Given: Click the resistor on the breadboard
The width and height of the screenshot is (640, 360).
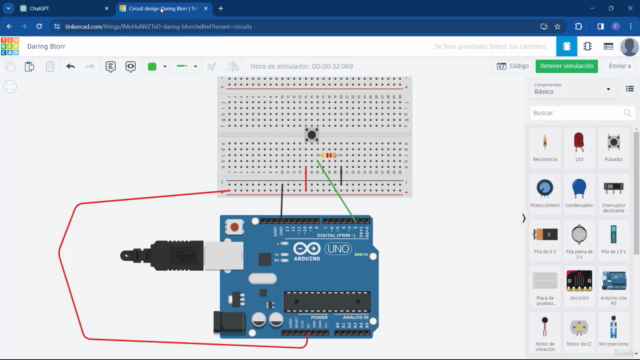Looking at the screenshot, I should pyautogui.click(x=329, y=155).
